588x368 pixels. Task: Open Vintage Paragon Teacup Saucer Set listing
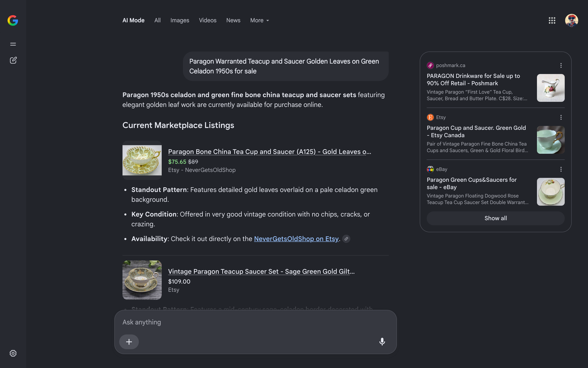[x=261, y=271]
